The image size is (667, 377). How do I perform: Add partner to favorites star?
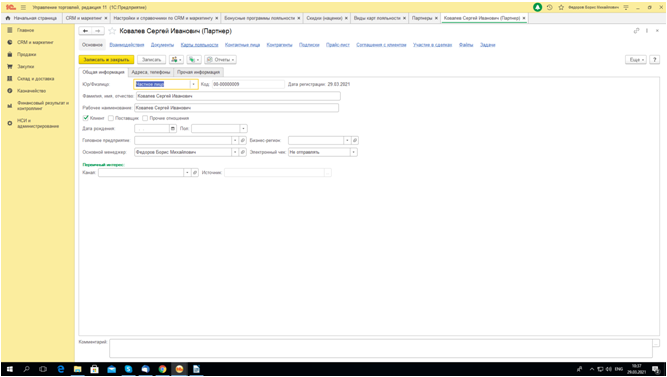tap(112, 31)
